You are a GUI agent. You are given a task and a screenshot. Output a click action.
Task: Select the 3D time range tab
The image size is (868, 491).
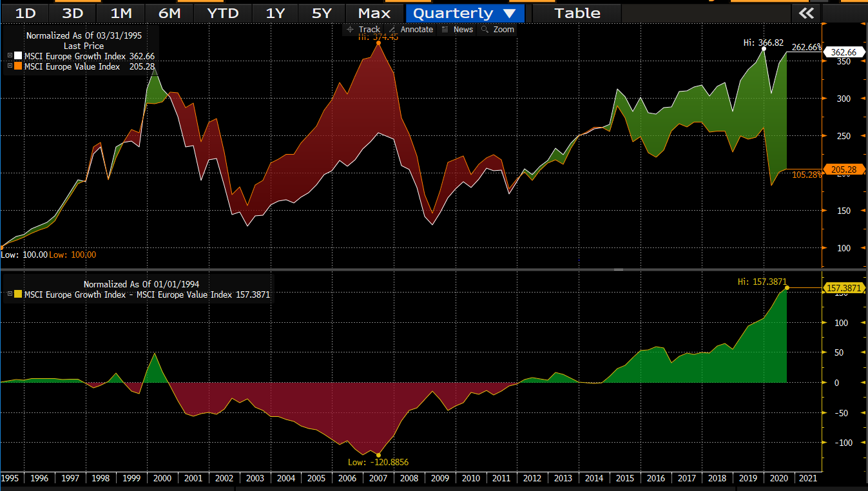pos(73,13)
